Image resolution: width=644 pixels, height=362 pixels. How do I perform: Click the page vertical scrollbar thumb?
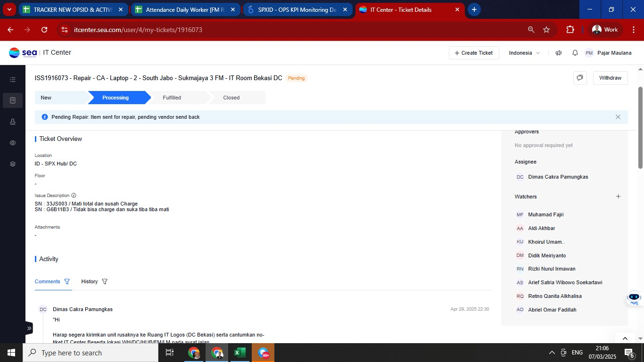click(x=640, y=127)
